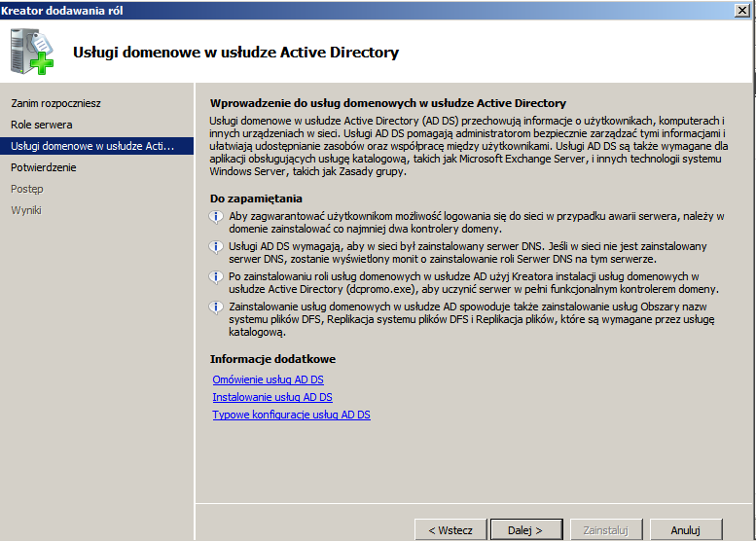
Task: Click the 'Zainstaluj' button
Action: click(x=606, y=530)
